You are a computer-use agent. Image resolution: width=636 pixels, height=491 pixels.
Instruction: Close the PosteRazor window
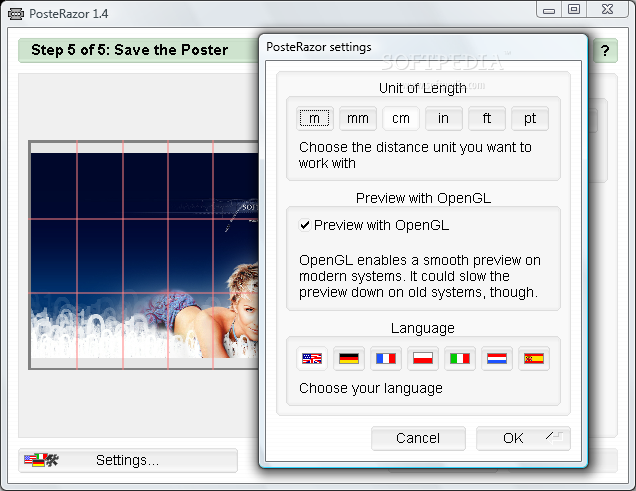[x=607, y=10]
